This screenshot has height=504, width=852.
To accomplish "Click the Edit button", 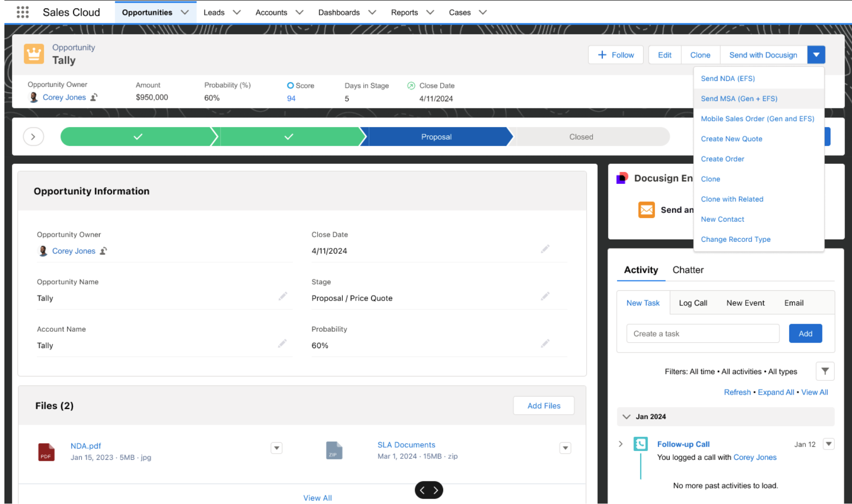I will (665, 55).
